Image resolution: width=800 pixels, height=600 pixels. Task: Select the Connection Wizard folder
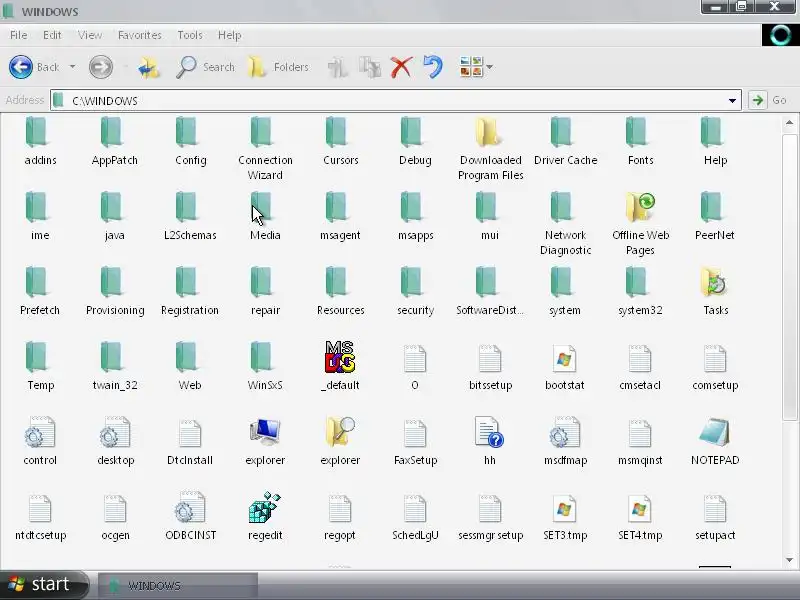tap(262, 132)
